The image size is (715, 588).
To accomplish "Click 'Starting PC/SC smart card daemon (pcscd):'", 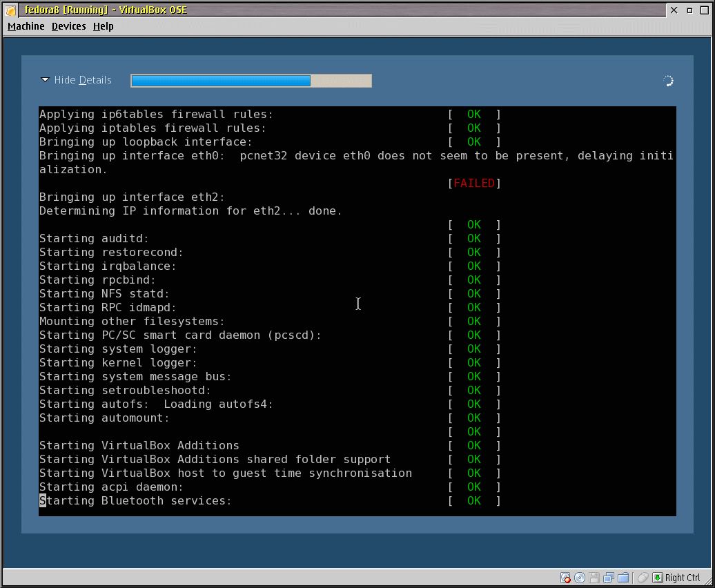I will [180, 335].
